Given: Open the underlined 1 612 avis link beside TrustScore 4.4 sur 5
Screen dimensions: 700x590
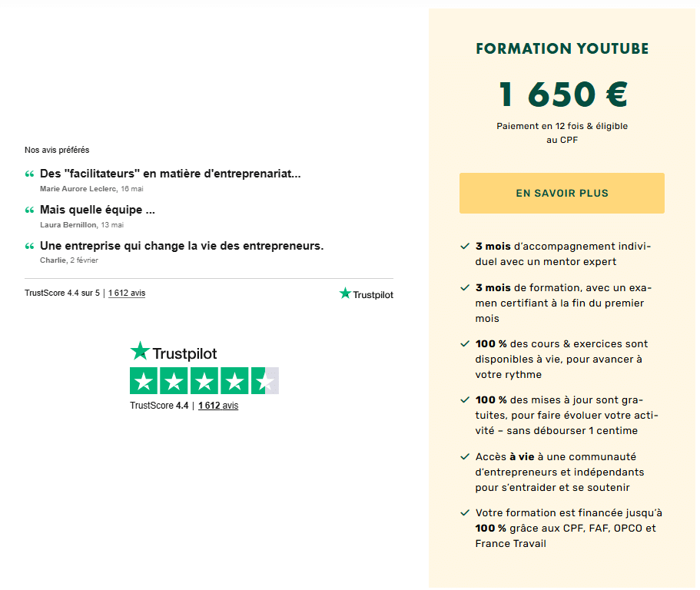Looking at the screenshot, I should 127,293.
